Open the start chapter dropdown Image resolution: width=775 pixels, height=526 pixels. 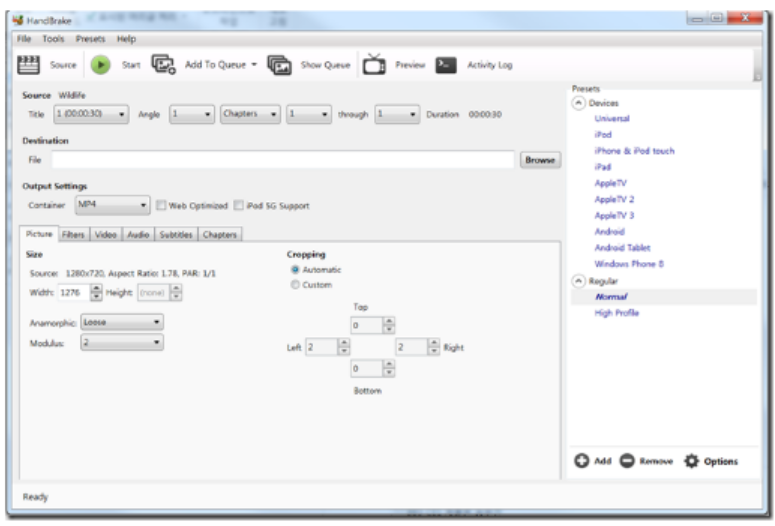[309, 114]
